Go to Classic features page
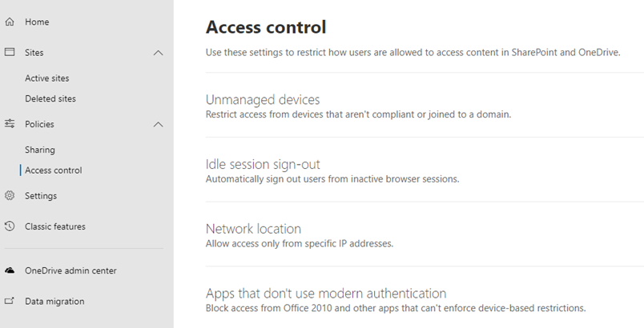The image size is (644, 328). click(54, 226)
